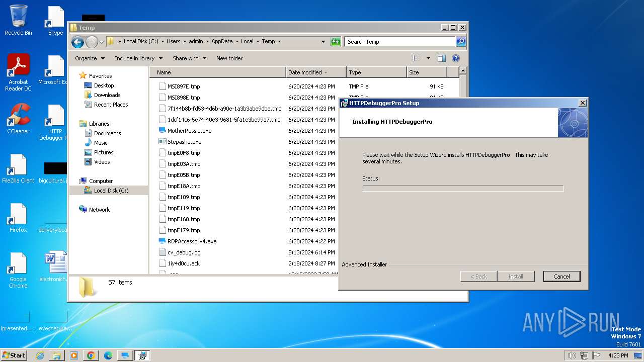Open FileZilla Client desktop shortcut

tap(18, 168)
